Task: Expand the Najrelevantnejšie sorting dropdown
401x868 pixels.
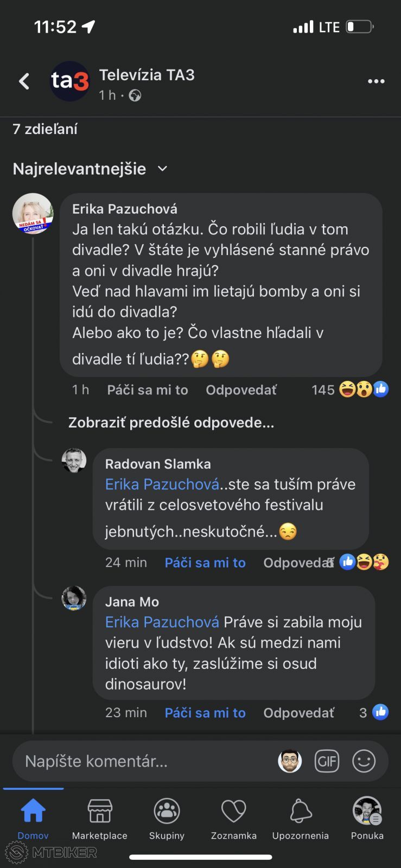Action: pos(90,169)
